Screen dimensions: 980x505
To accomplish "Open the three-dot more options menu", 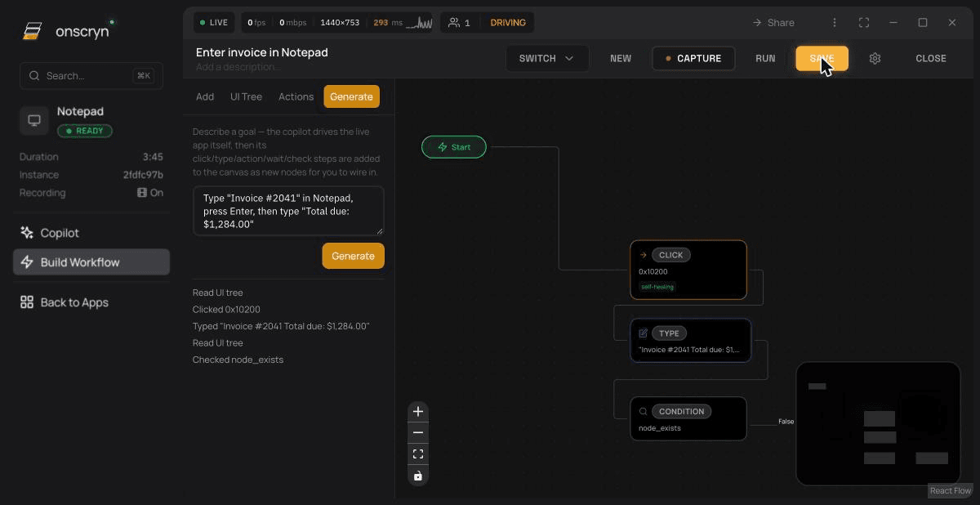I will pyautogui.click(x=835, y=23).
